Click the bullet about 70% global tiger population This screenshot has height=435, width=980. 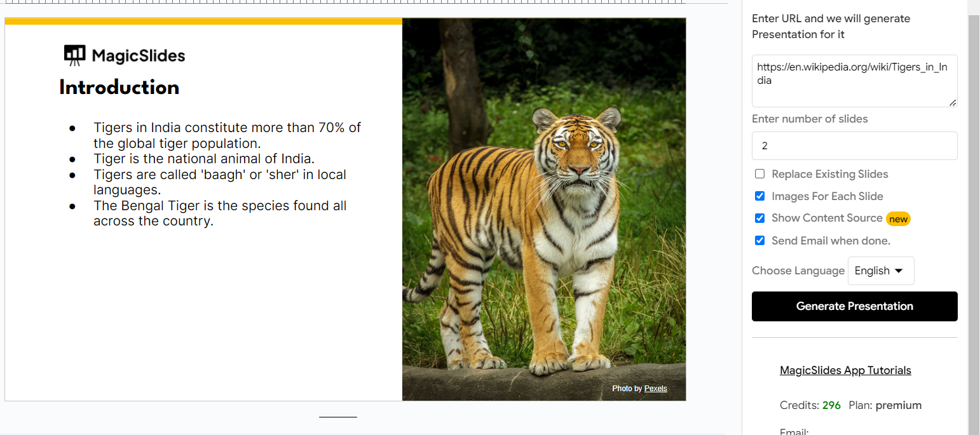[227, 135]
